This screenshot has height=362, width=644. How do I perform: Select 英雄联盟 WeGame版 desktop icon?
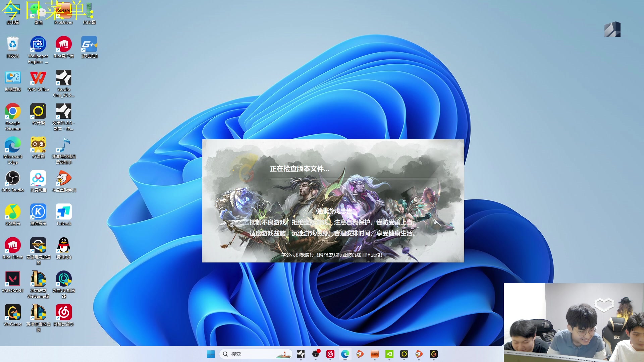pyautogui.click(x=38, y=284)
